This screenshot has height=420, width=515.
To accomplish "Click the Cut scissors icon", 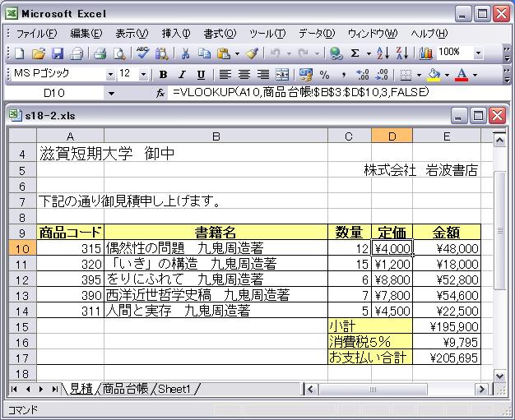I will coord(185,53).
